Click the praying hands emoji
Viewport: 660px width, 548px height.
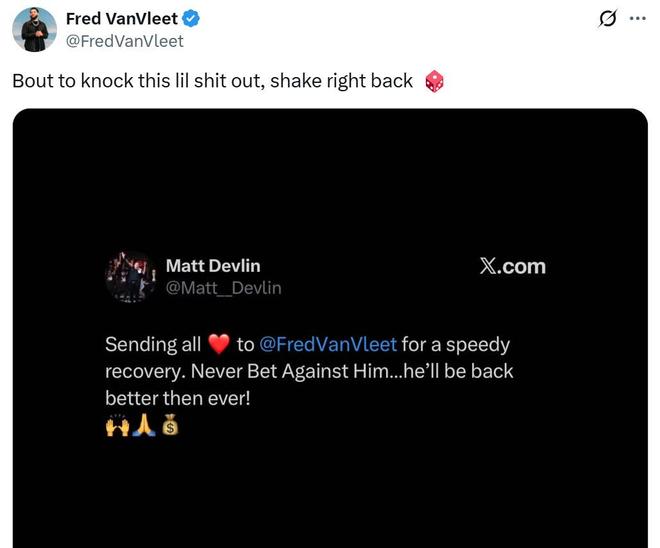pos(144,426)
